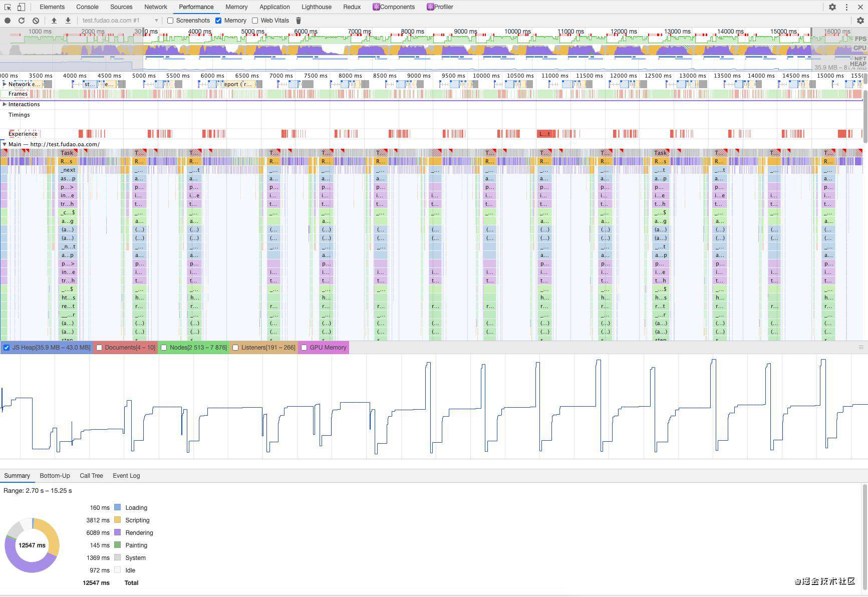Save profile with the download icon
This screenshot has width=868, height=597.
(x=68, y=21)
